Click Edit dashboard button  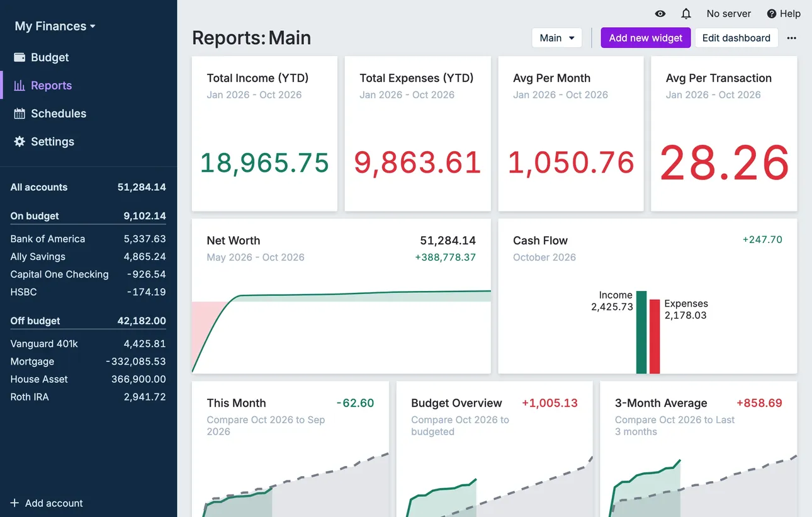(736, 38)
